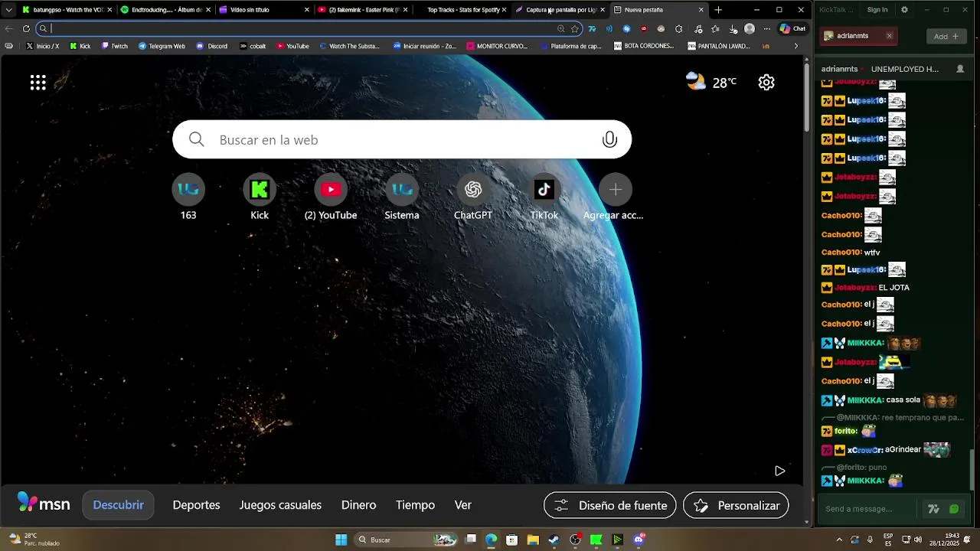Start voice search with microphone icon
This screenshot has height=551, width=980.
[609, 139]
